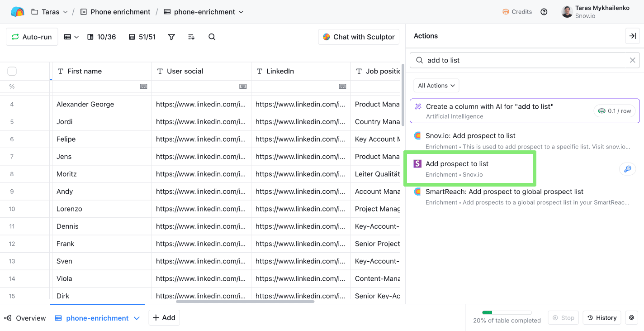Viewport: 644px width, 331px height.
Task: Click the home logo icon at top left
Action: pyautogui.click(x=17, y=12)
